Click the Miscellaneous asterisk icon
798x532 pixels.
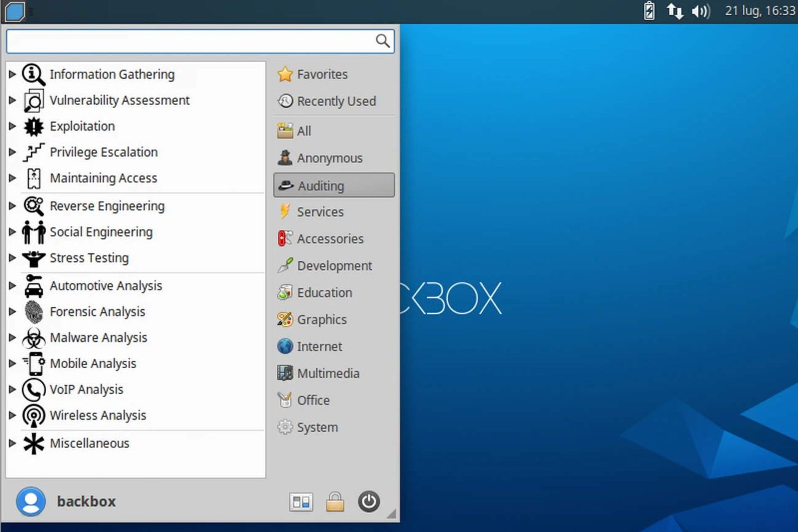point(34,443)
